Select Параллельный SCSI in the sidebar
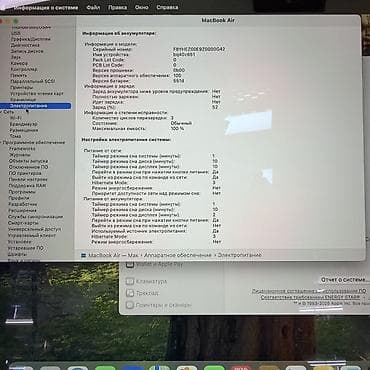370x370 pixels. click(x=33, y=81)
